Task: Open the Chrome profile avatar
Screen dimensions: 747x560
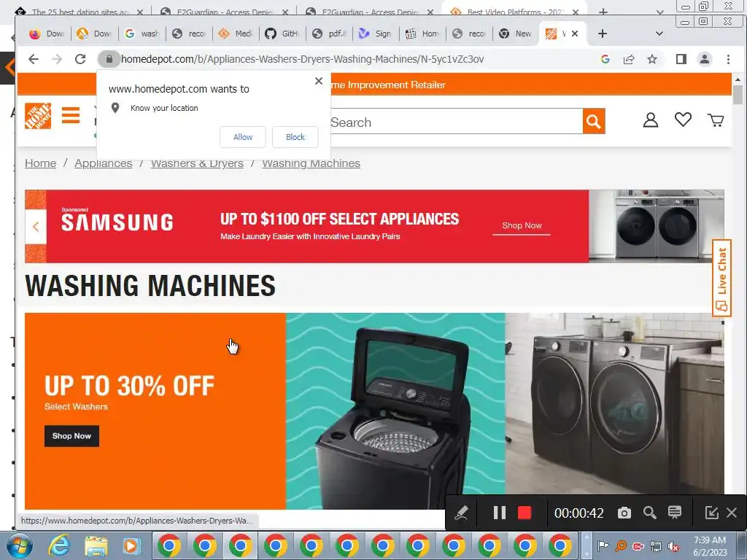Action: (704, 59)
